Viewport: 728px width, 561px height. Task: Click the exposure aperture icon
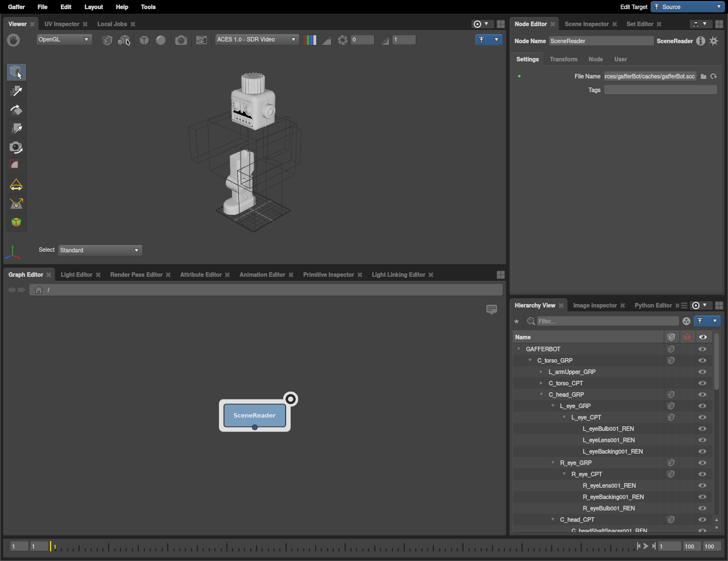342,40
